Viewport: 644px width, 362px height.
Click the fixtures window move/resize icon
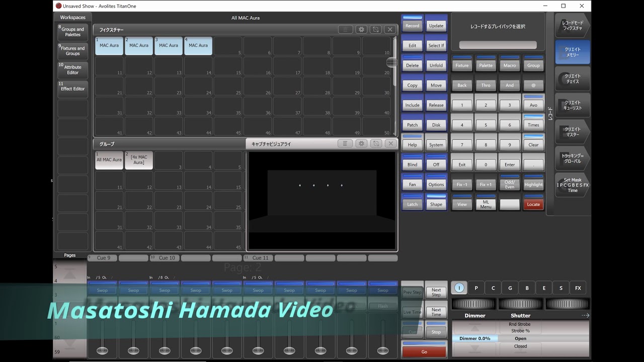coord(375,30)
